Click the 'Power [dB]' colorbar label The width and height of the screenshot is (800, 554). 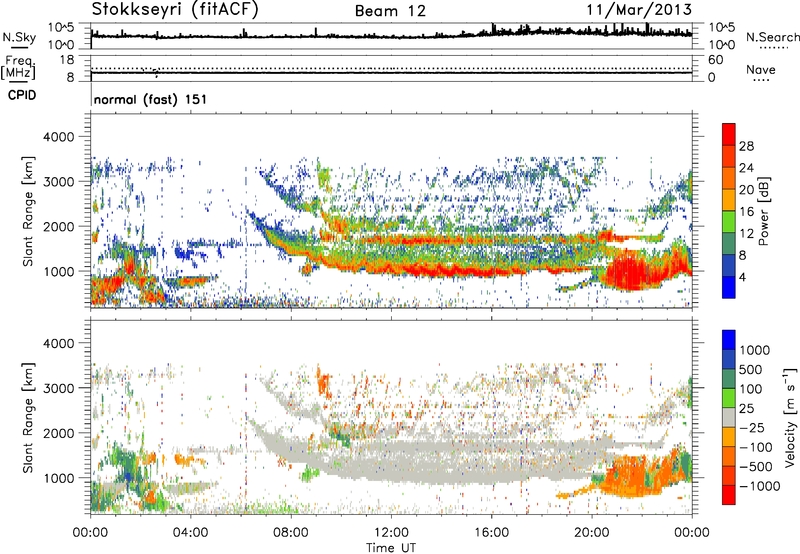pyautogui.click(x=764, y=211)
